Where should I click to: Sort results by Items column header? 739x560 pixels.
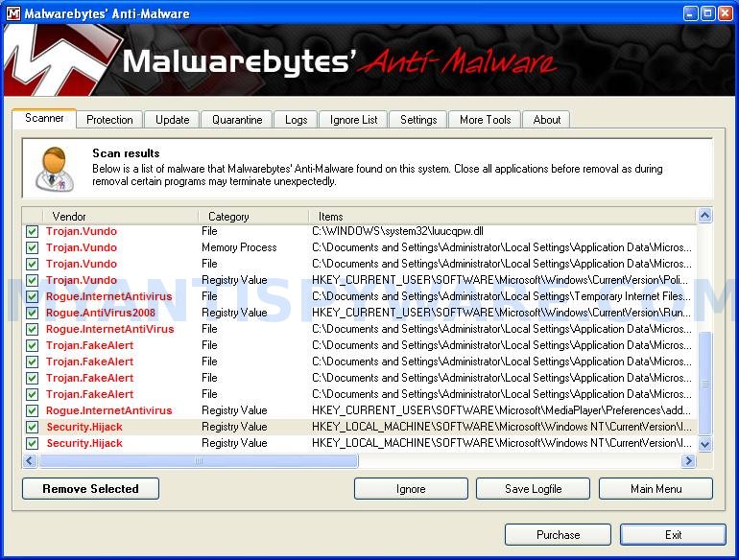pyautogui.click(x=502, y=217)
